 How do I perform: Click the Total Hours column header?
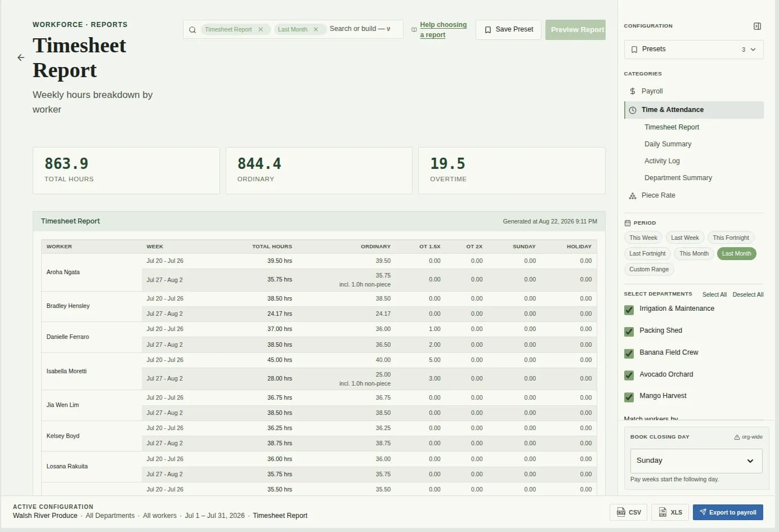(272, 247)
